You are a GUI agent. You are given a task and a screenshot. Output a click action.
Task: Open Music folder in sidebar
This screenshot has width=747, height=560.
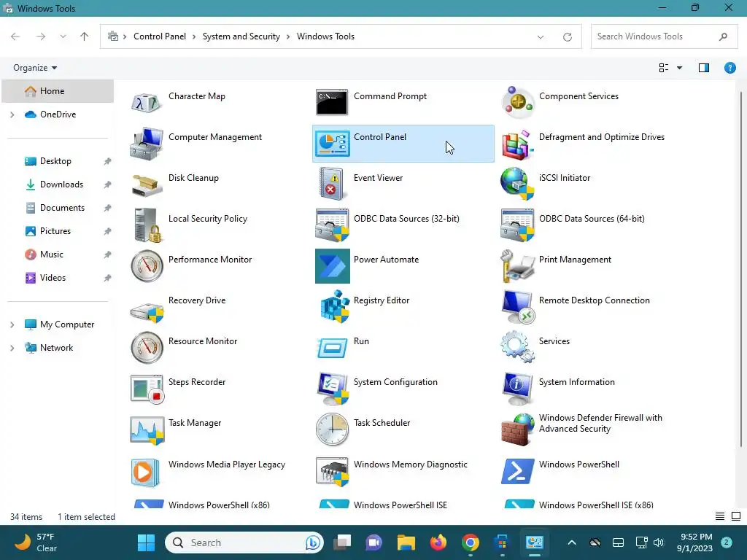pos(52,254)
